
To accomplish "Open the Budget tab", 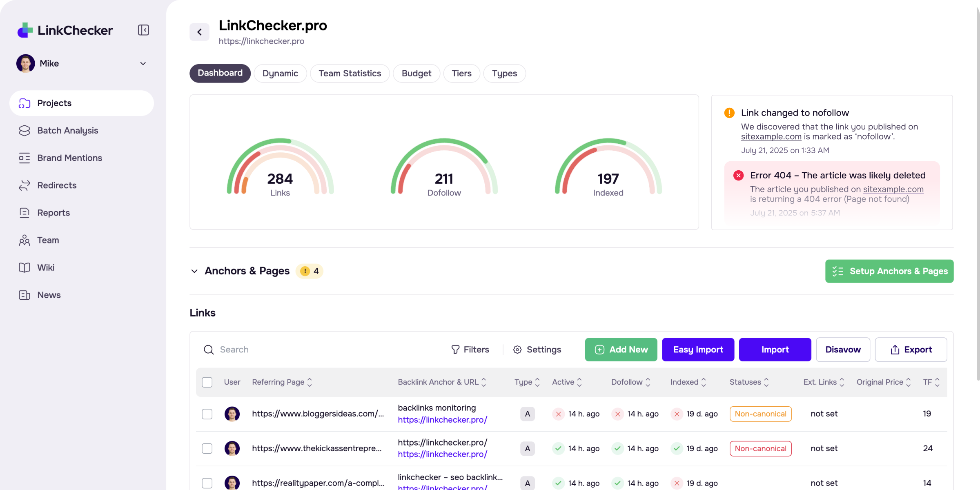I will 416,73.
